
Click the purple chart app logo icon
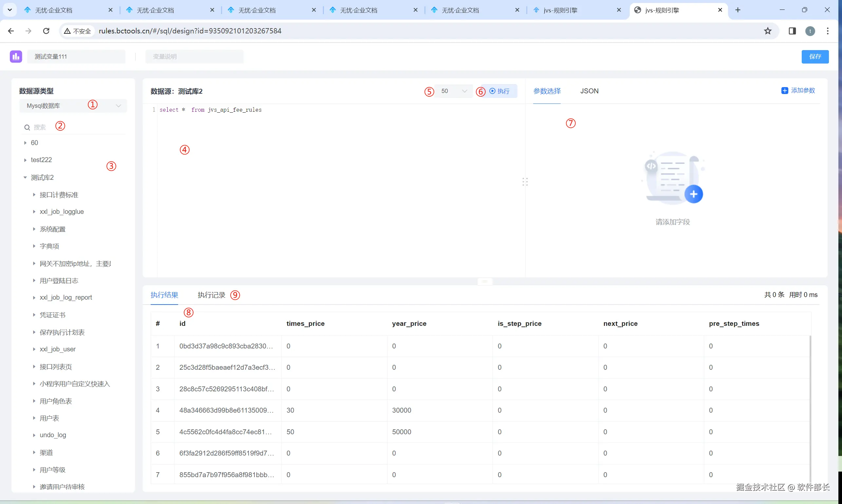pyautogui.click(x=16, y=56)
